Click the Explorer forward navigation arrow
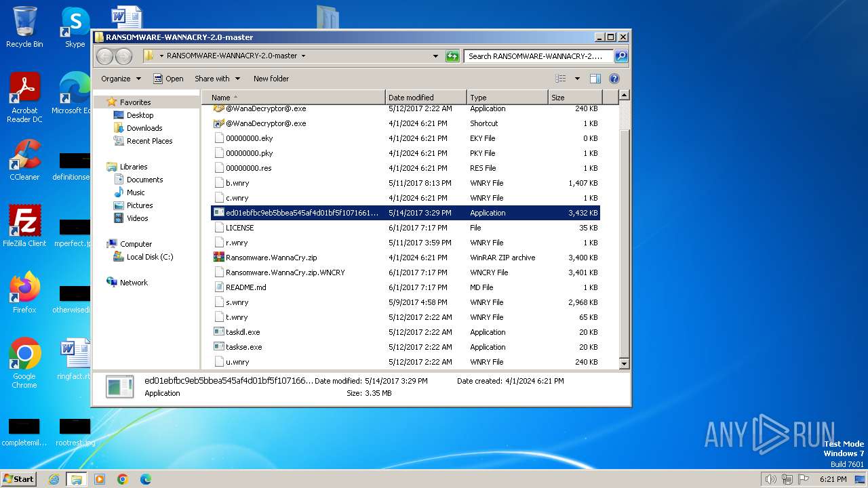Viewport: 868px width, 488px height. click(x=123, y=56)
